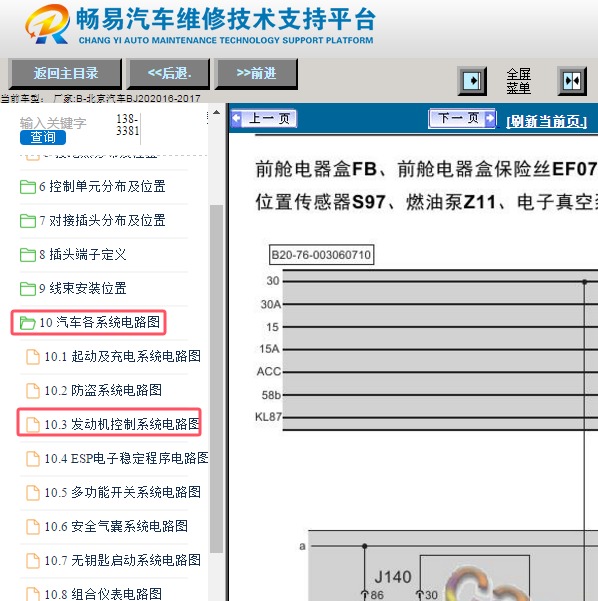This screenshot has width=598, height=601.
Task: Click the document icon of item 10.8
Action: (x=33, y=594)
